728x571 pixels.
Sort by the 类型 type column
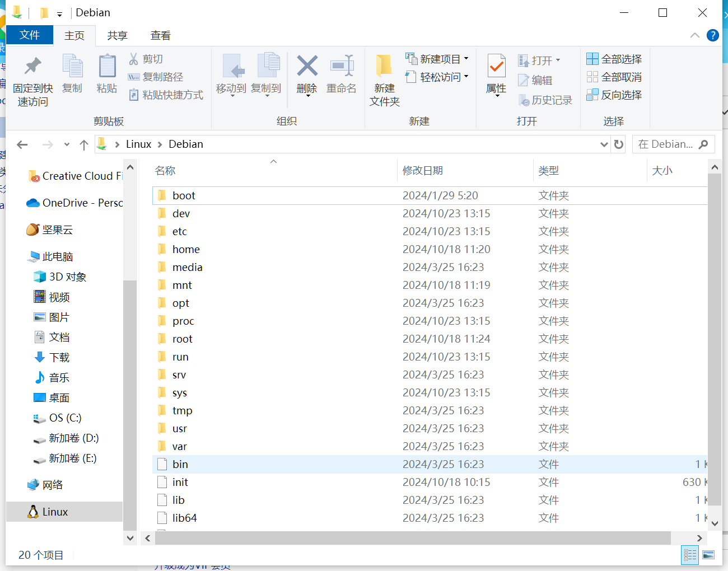click(x=590, y=171)
